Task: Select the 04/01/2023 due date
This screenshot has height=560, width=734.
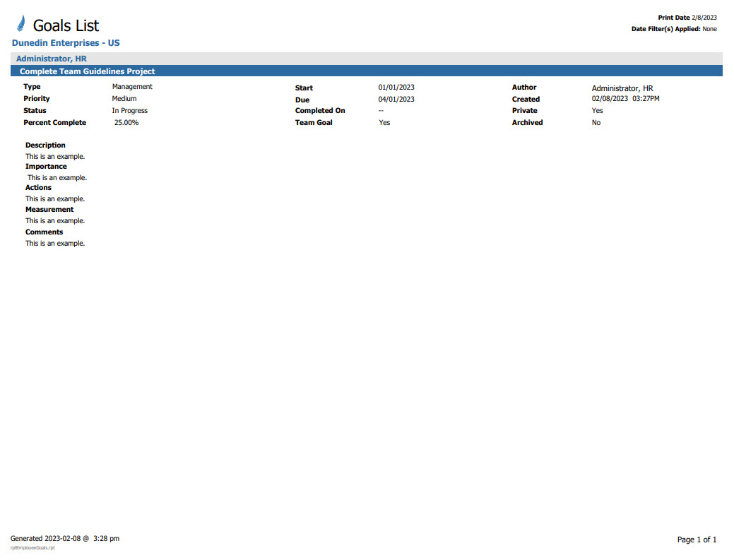Action: [x=396, y=100]
